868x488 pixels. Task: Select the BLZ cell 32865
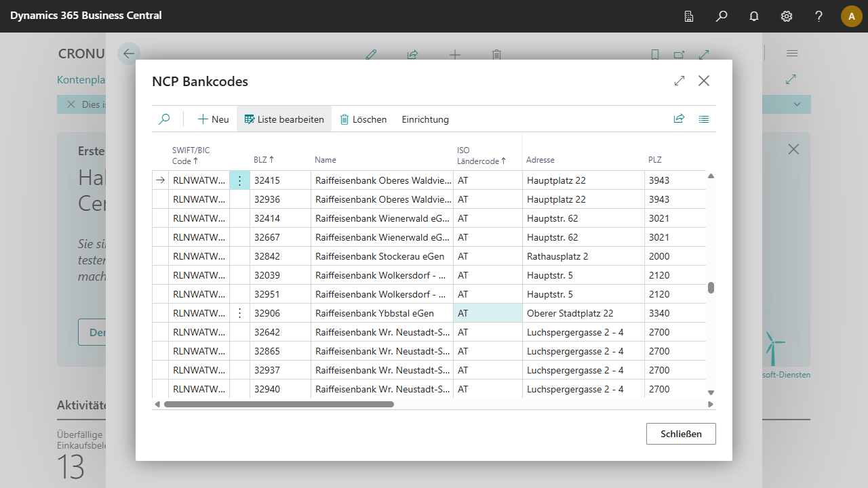pyautogui.click(x=281, y=351)
